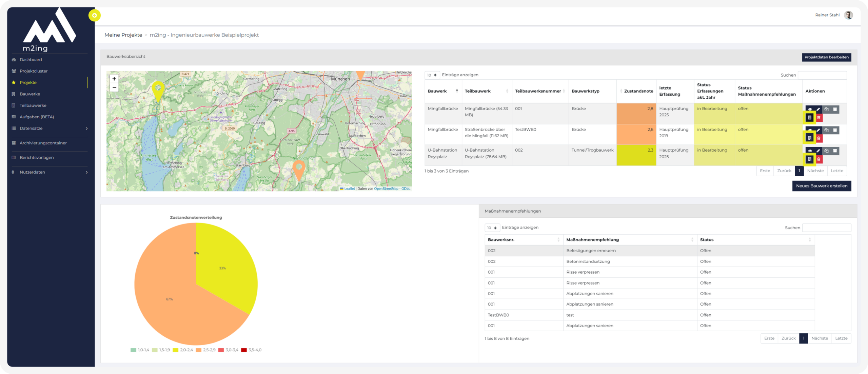Toggle the 2,5-2,9 legend entry in chart
Screen dimensions: 868x374
coord(205,350)
